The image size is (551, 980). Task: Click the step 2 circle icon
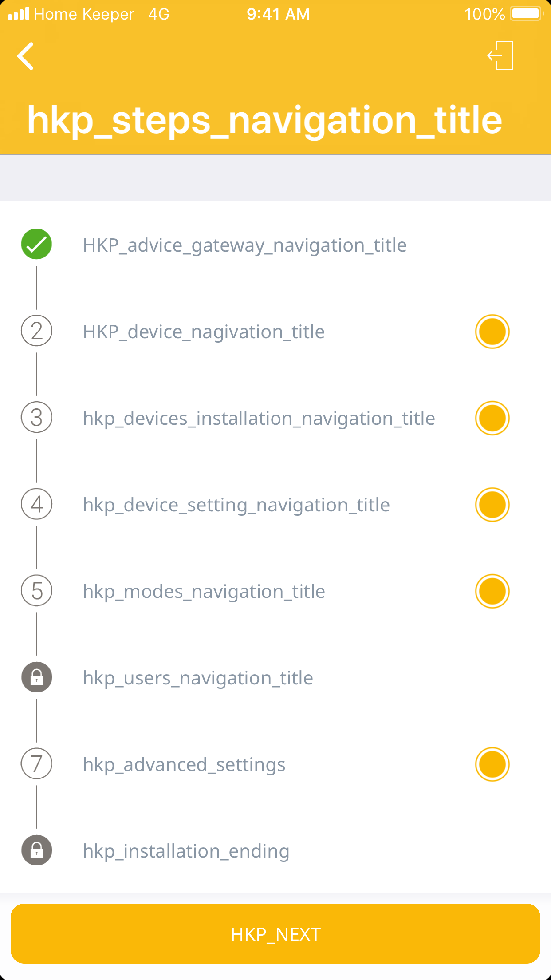click(x=37, y=331)
